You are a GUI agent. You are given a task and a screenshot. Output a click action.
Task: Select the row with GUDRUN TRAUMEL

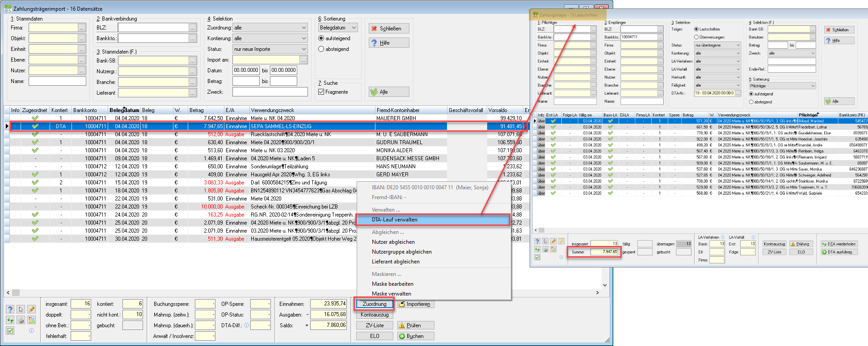(266, 142)
